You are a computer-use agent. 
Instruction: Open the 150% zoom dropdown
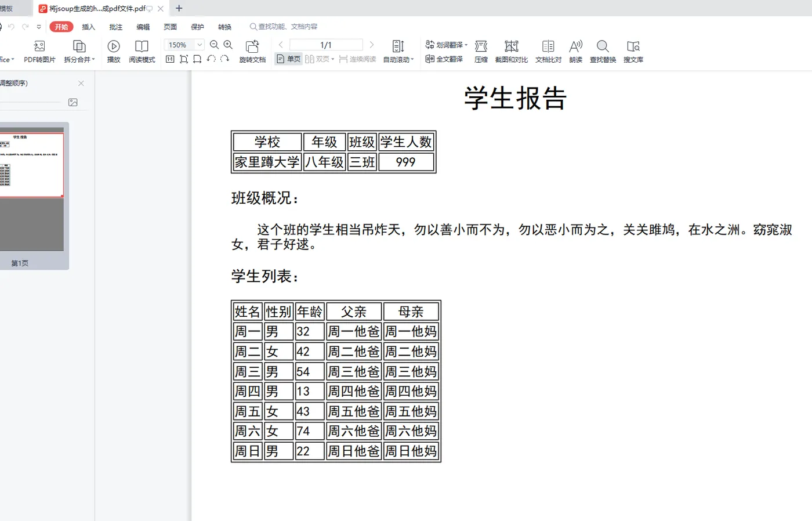coord(200,45)
